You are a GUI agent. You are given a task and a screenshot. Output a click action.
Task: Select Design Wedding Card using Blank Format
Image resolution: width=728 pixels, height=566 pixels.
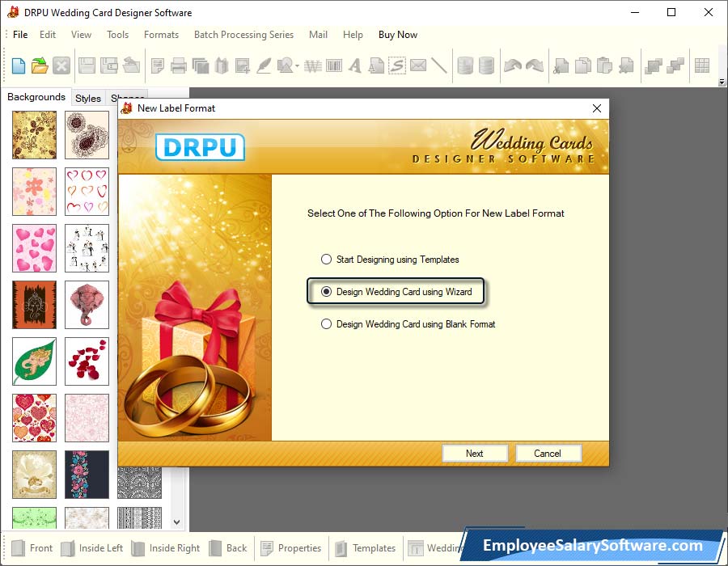click(x=327, y=323)
